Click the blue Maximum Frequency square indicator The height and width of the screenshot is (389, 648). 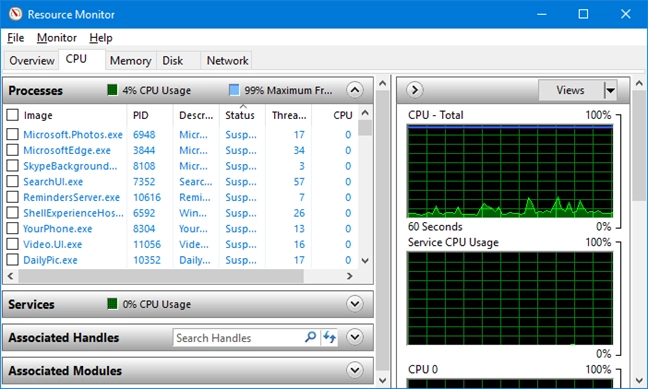click(x=234, y=90)
